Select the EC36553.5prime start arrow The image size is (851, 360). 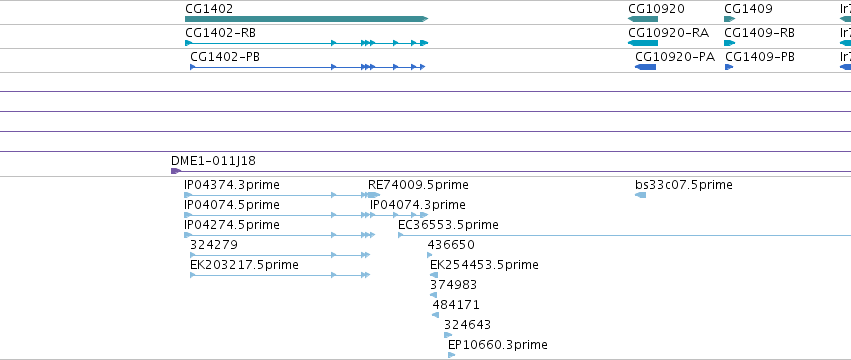pyautogui.click(x=401, y=235)
